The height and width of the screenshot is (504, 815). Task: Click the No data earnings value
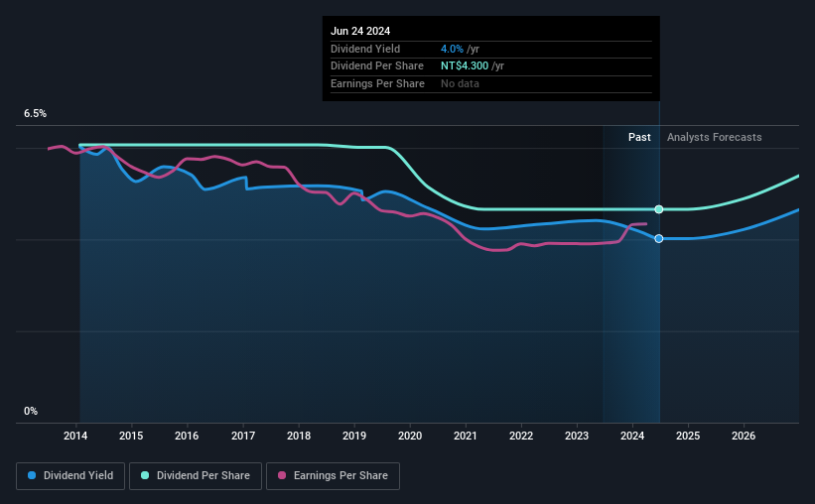pos(460,83)
